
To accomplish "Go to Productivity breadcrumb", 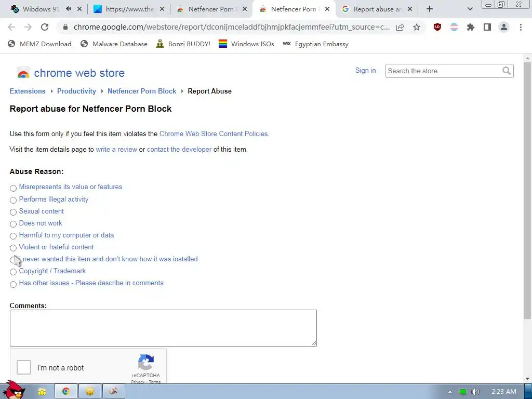I will click(76, 91).
